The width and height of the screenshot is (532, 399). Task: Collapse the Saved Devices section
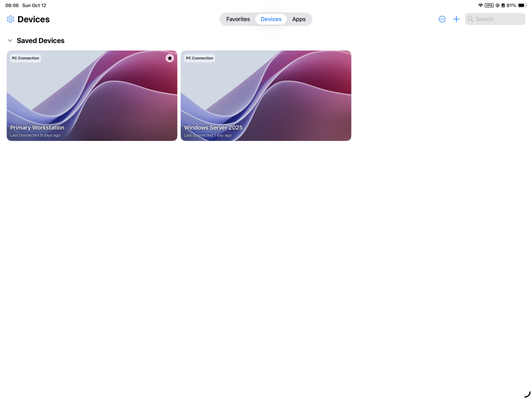[10, 40]
